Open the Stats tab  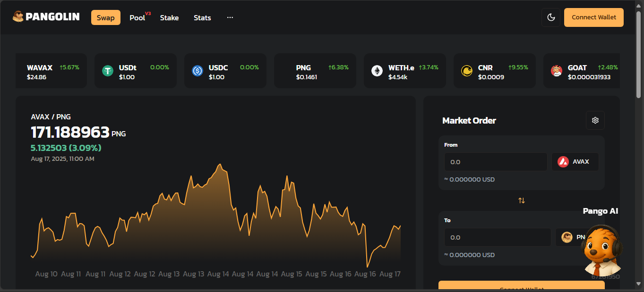(x=202, y=18)
